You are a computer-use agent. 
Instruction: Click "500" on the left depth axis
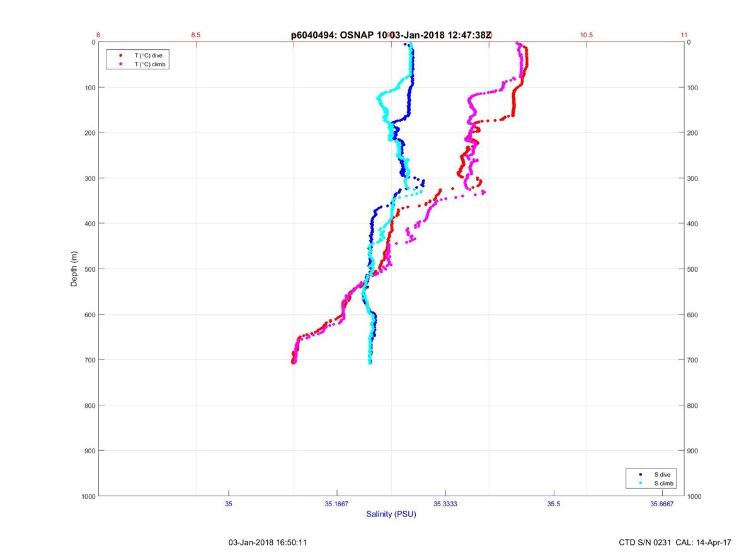(x=89, y=269)
